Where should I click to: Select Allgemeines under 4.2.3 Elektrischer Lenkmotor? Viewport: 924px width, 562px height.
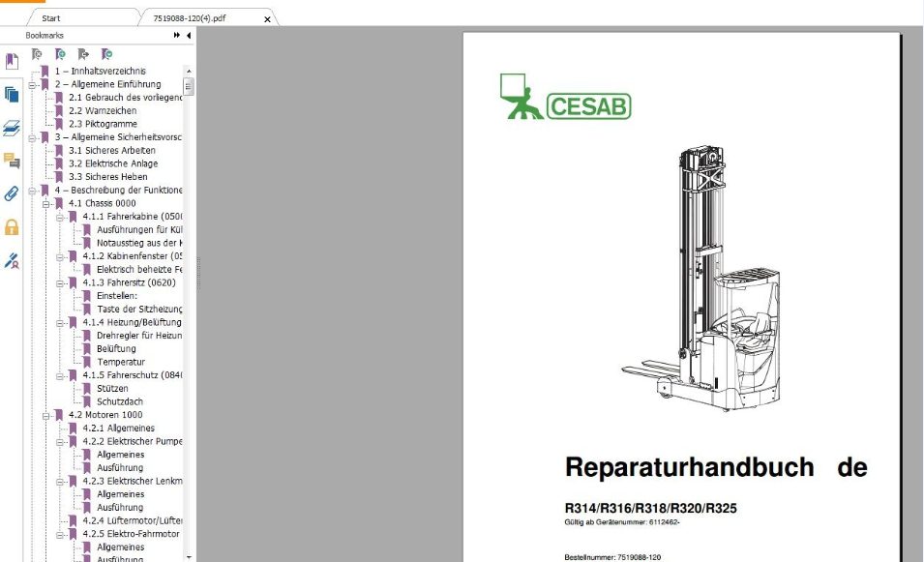click(121, 494)
